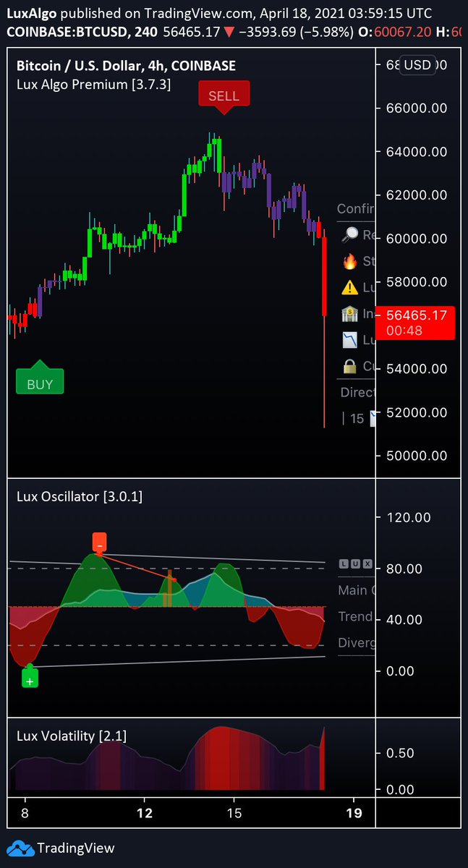Click the Trend oscillator dashboard row

click(x=356, y=617)
